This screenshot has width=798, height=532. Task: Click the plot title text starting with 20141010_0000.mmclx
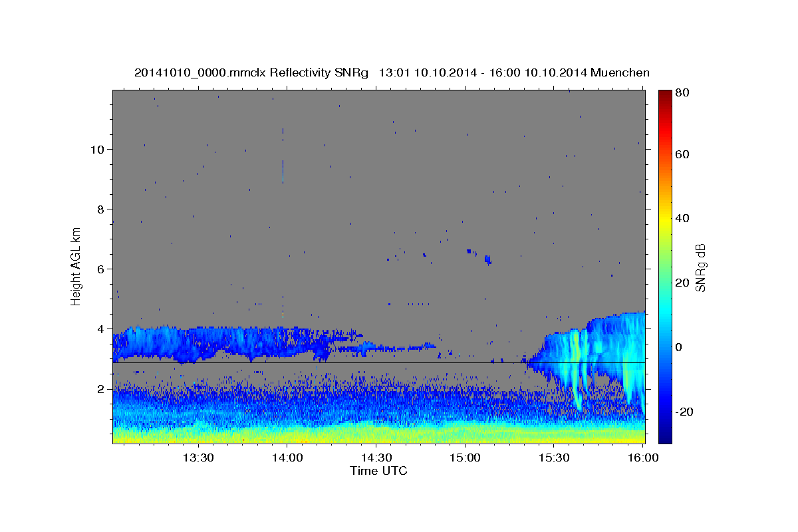point(392,72)
